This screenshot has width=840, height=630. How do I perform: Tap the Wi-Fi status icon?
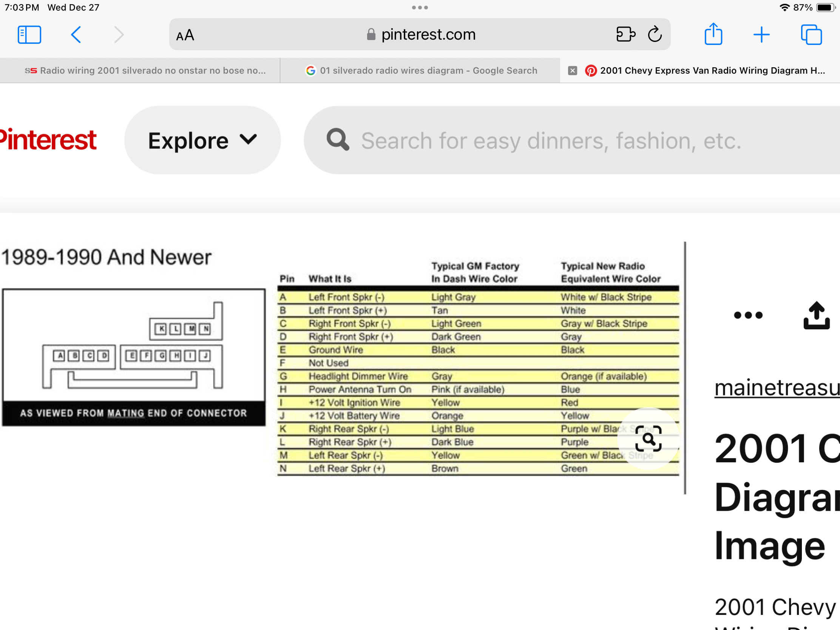784,8
